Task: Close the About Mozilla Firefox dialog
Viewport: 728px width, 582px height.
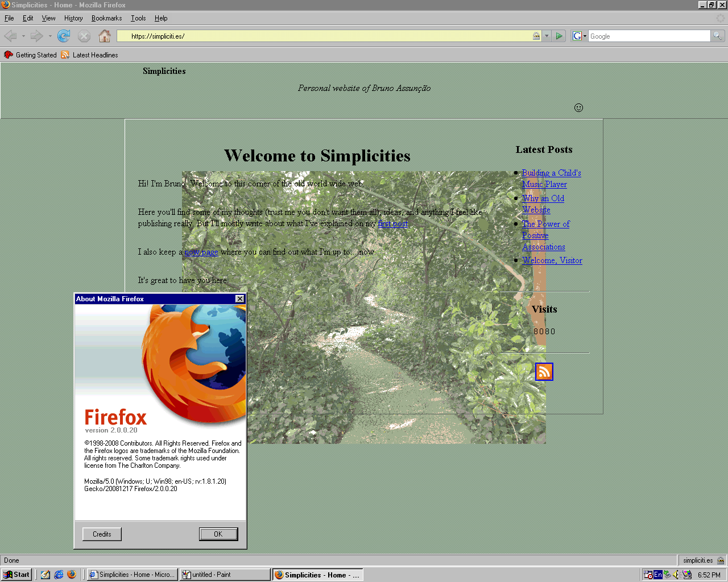Action: pos(240,299)
